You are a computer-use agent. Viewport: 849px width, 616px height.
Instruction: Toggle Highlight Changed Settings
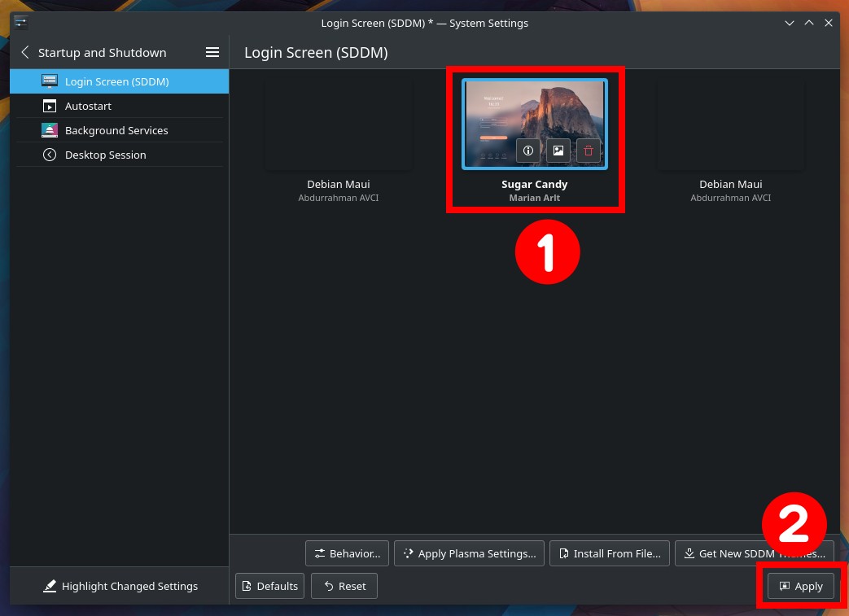click(120, 586)
